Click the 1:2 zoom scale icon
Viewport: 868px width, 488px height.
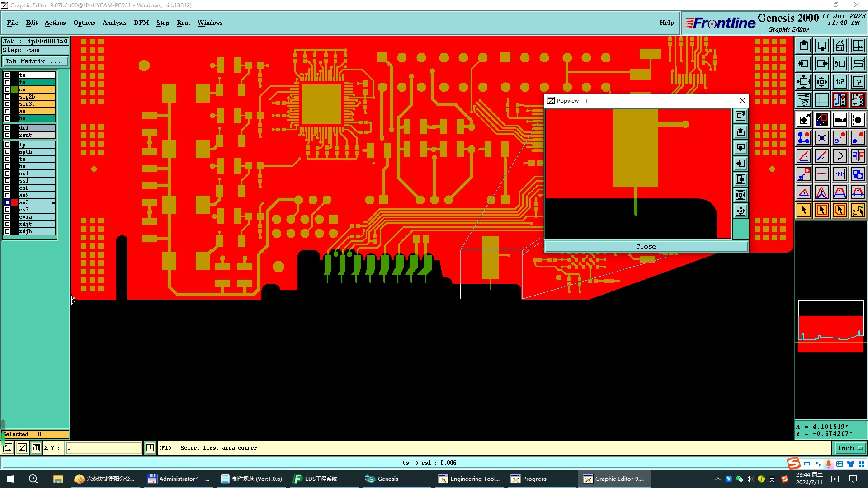840,82
